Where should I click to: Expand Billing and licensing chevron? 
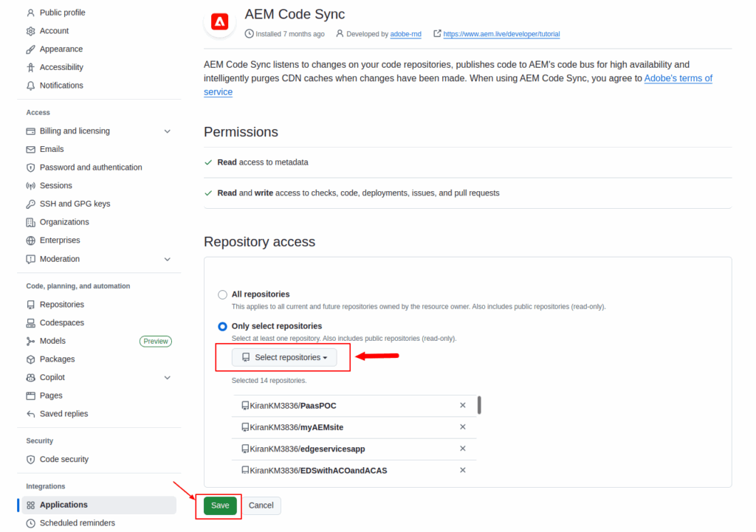click(168, 131)
